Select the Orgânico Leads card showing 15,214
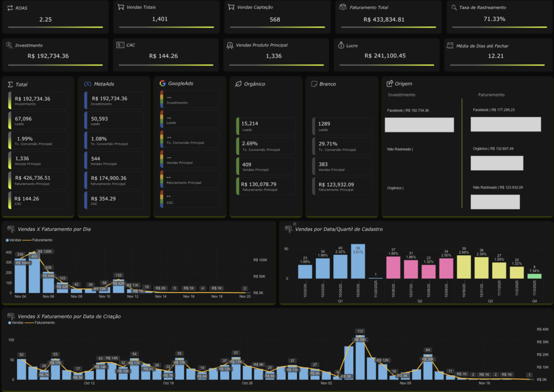 pos(266,126)
